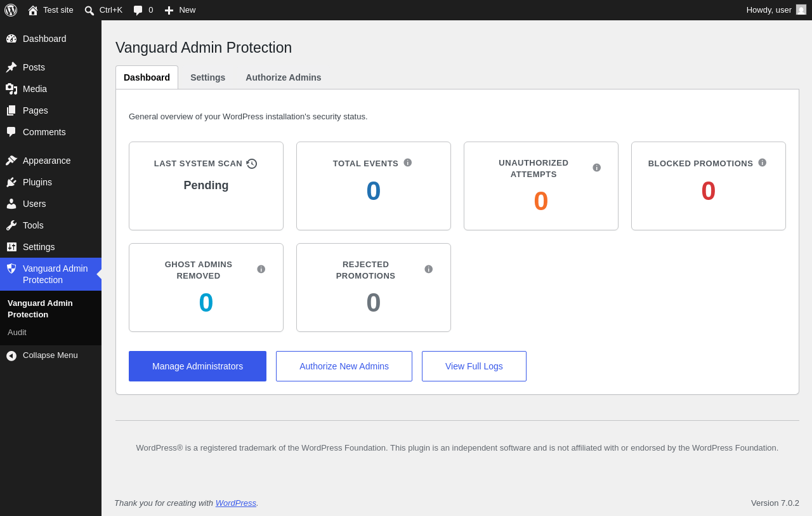This screenshot has height=516, width=812.
Task: Show info for Unauthorized Attempts
Action: (597, 168)
